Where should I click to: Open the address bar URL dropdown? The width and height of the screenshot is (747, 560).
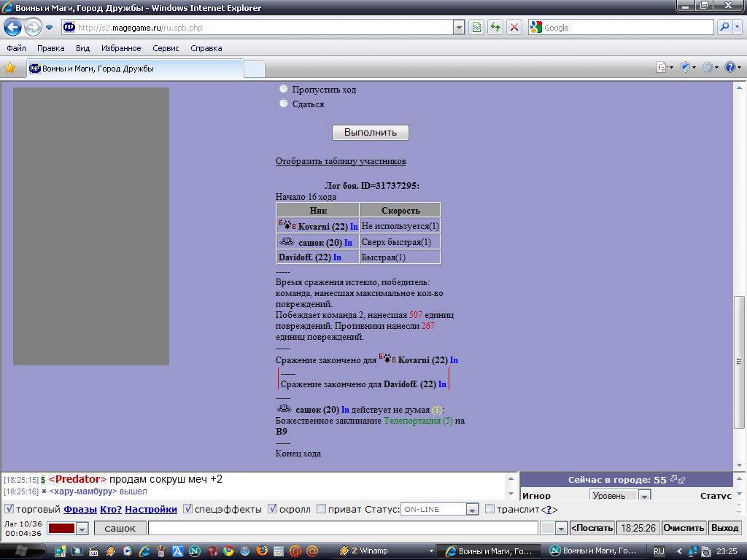pyautogui.click(x=459, y=28)
